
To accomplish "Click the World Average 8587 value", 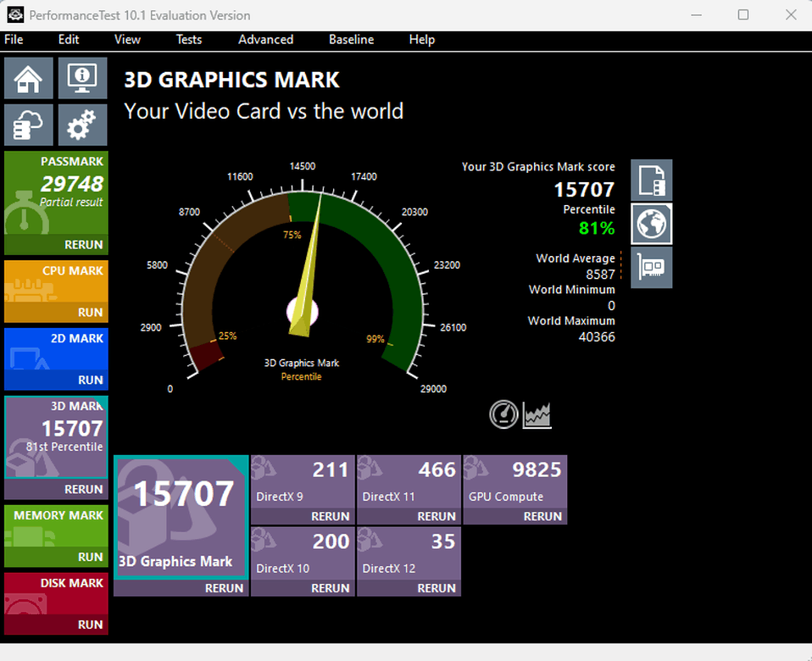I will coord(600,275).
